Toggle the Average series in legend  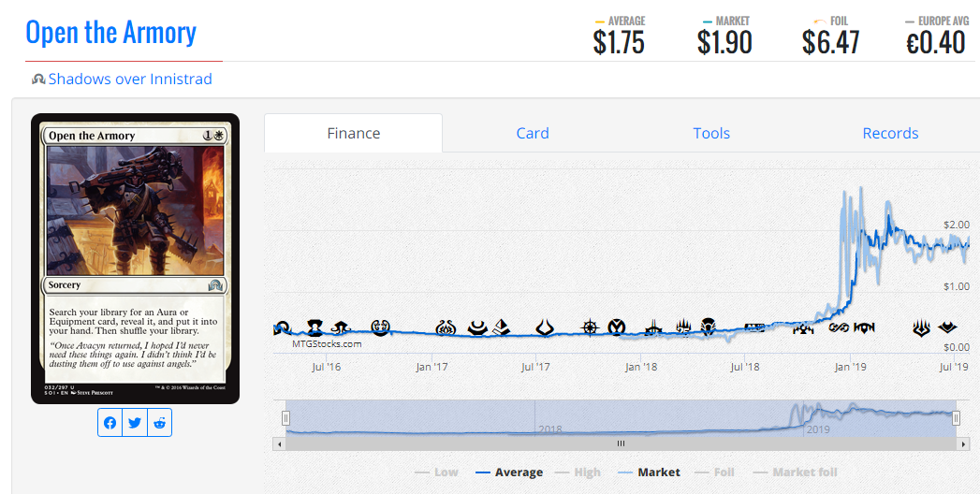509,472
